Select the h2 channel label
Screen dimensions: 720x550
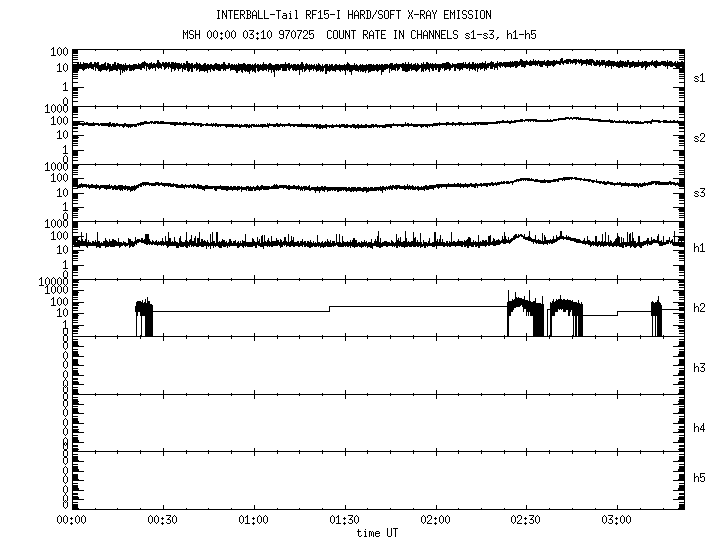pos(699,309)
